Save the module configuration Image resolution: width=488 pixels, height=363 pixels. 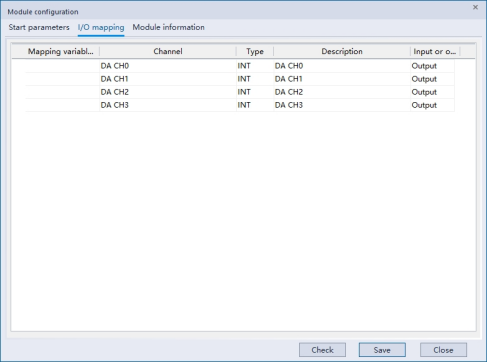point(382,350)
